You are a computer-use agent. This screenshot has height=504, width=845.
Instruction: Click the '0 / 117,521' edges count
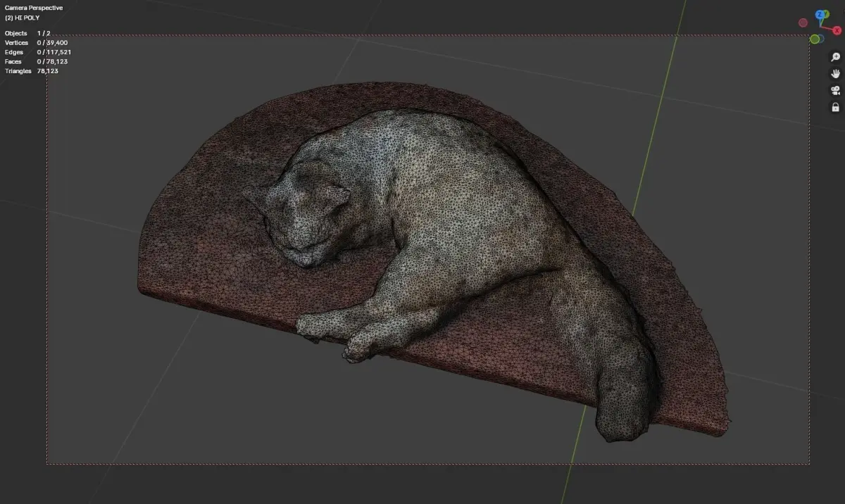(x=54, y=52)
